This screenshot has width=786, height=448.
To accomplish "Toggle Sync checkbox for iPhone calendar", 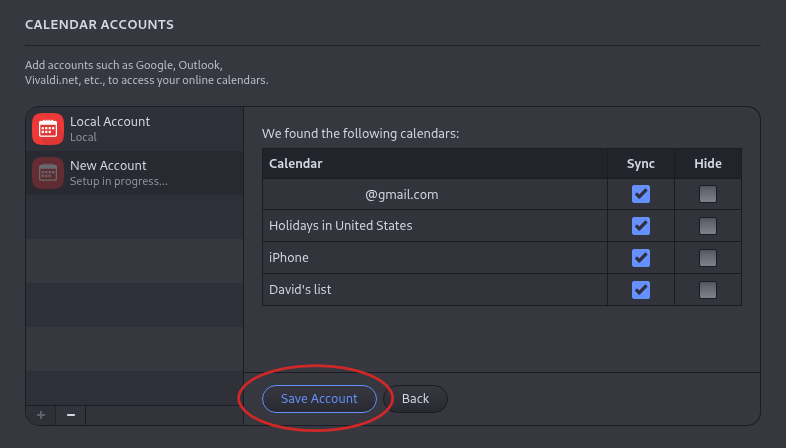I will coord(641,258).
